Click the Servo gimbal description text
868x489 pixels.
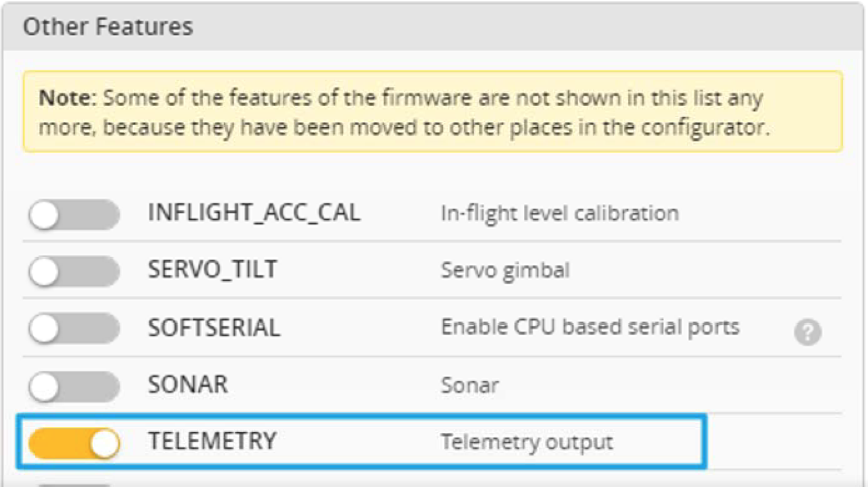click(505, 271)
